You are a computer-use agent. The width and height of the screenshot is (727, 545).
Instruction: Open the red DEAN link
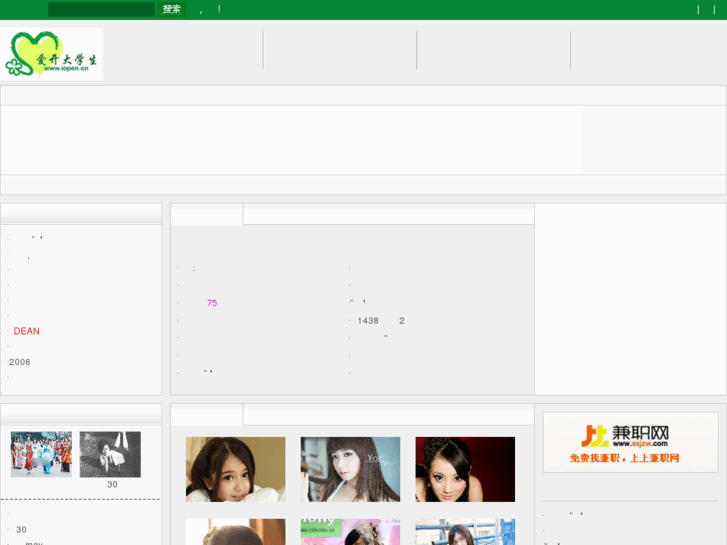pyautogui.click(x=26, y=331)
